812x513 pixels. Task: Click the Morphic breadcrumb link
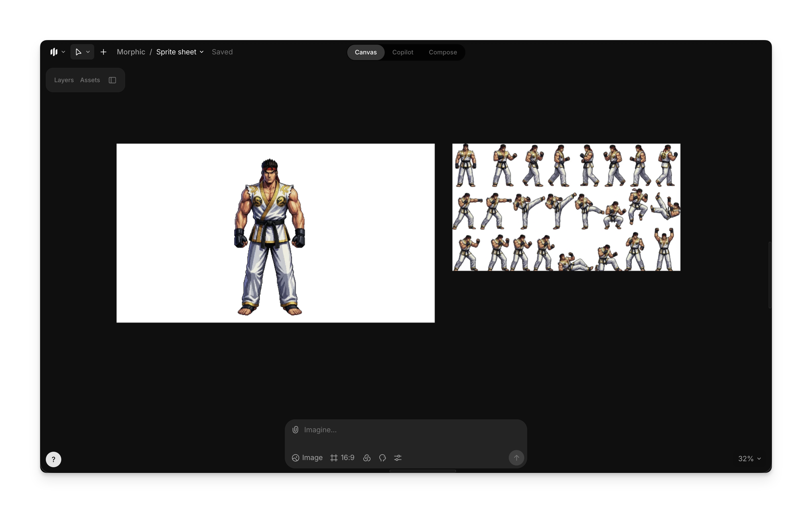[131, 52]
